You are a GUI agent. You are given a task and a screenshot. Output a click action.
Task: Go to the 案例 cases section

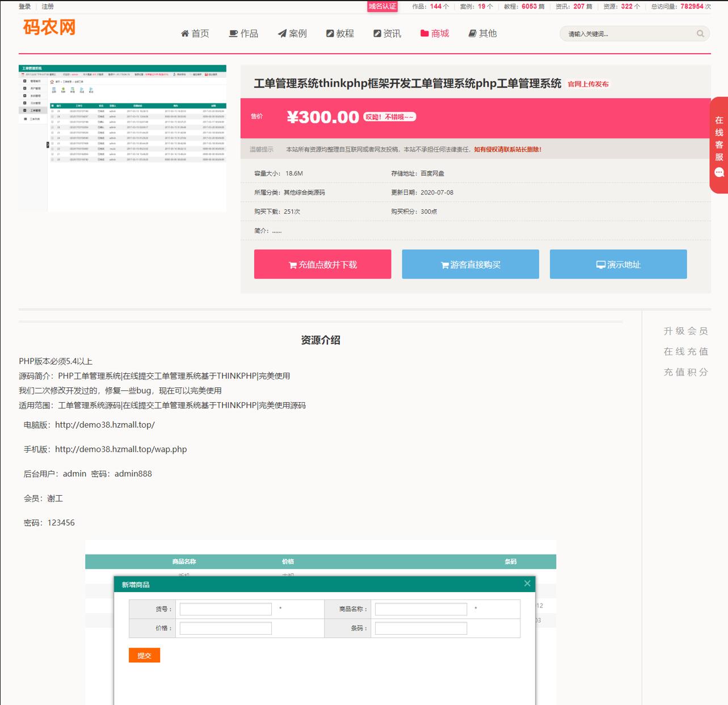292,33
